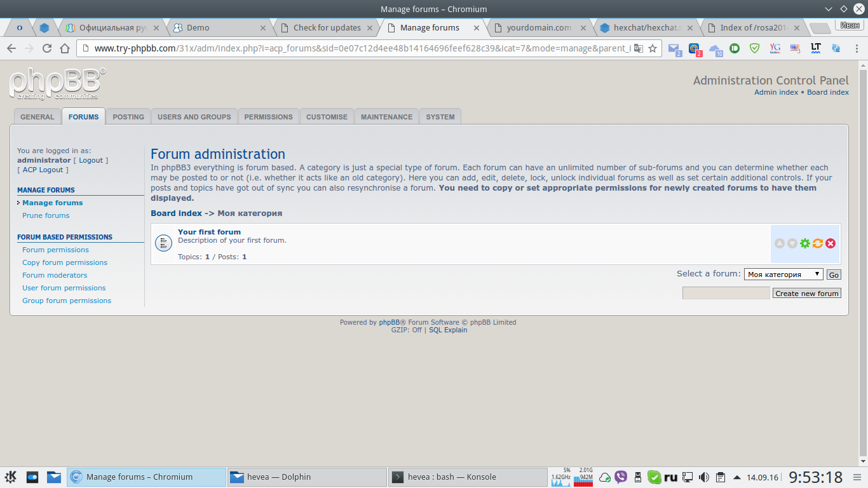Viewport: 868px width, 488px height.
Task: Open Manage forums in sidebar
Action: point(53,203)
